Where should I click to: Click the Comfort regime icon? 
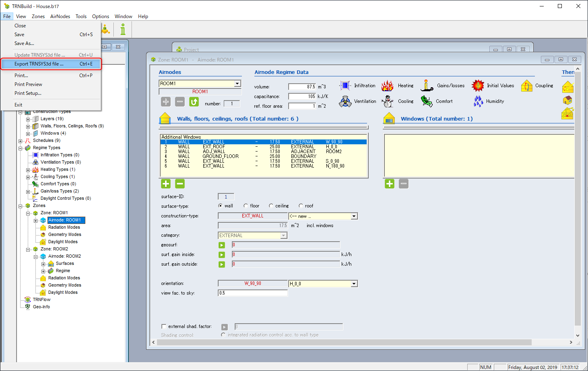pos(427,101)
